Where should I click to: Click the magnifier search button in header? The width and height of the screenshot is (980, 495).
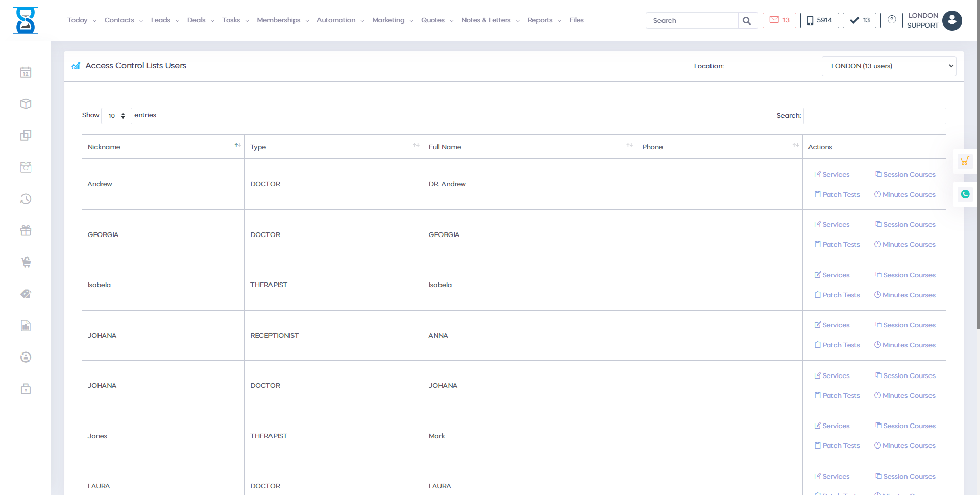(747, 21)
